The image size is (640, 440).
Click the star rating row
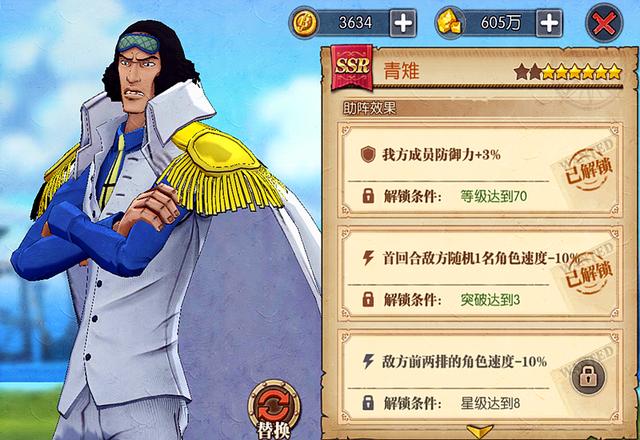(568, 72)
